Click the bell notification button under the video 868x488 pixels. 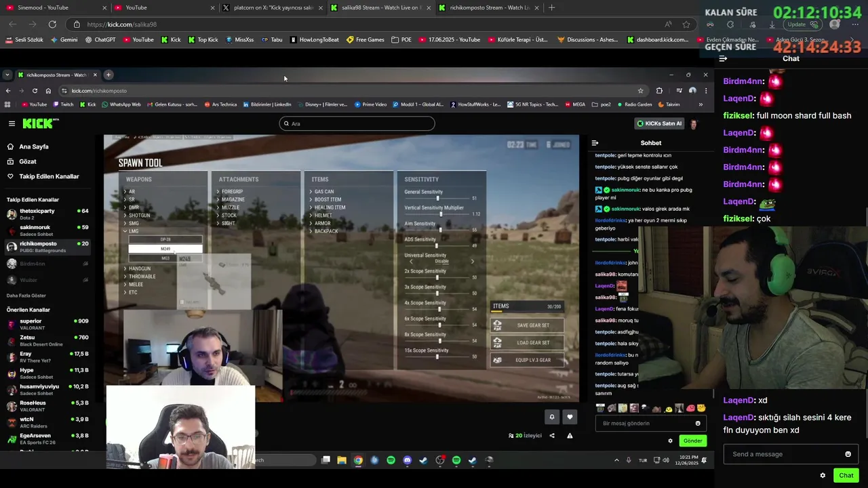click(552, 417)
